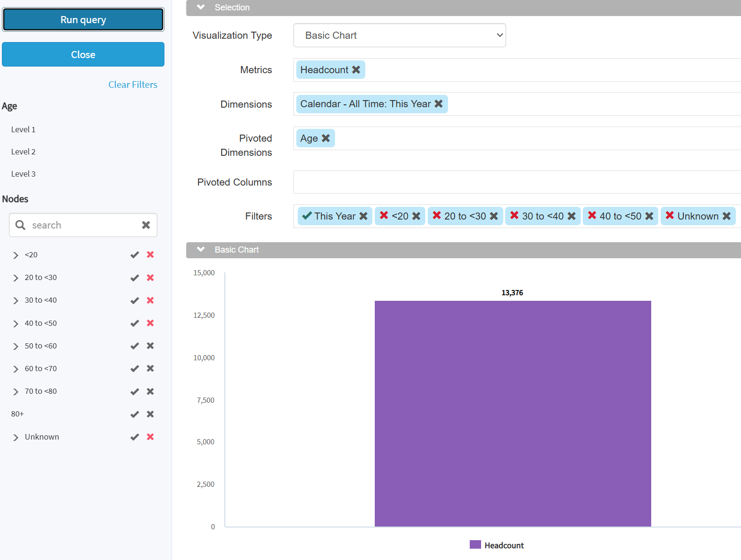Screen dimensions: 741x560
Task: Click the magnifier search icon in Nodes
Action: [x=20, y=225]
